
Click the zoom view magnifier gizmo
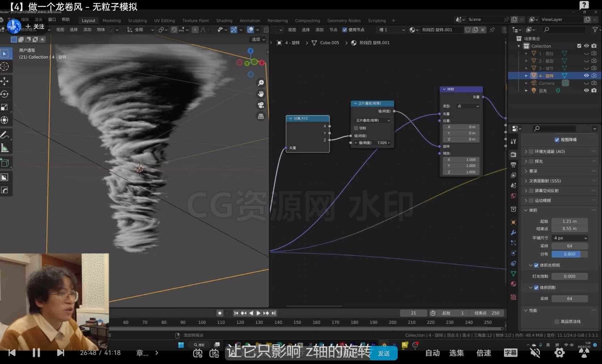click(261, 83)
